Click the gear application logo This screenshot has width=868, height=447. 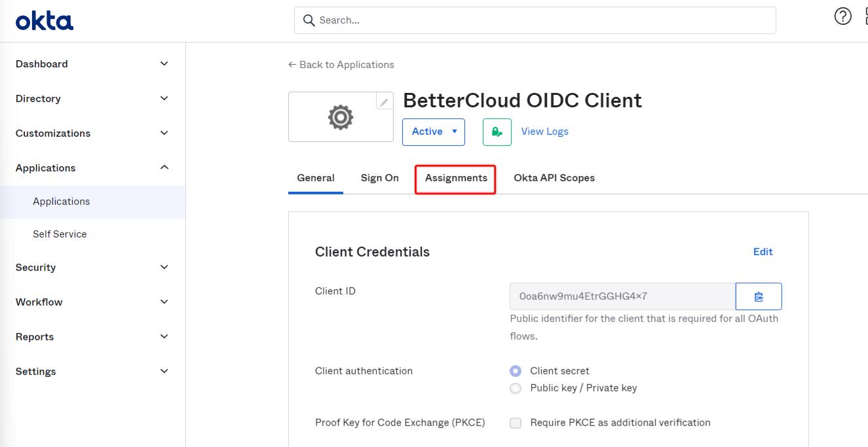[x=340, y=117]
